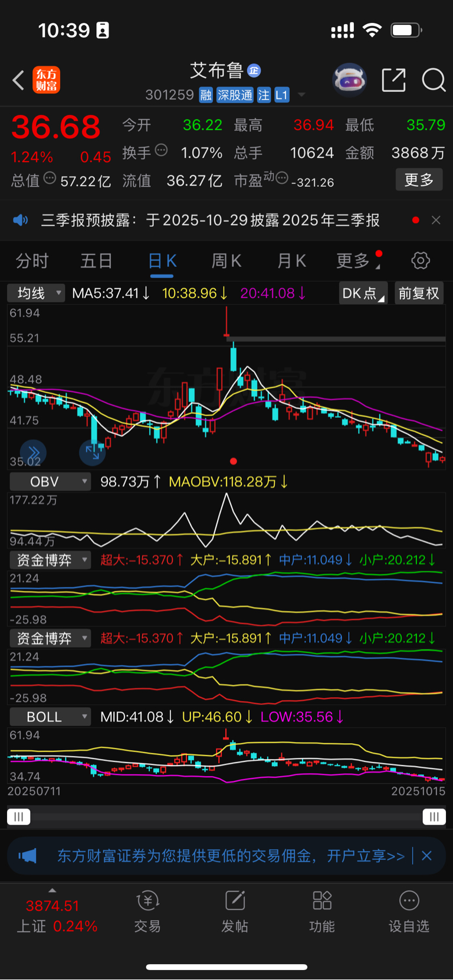Open the robot AI assistant avatar

pyautogui.click(x=350, y=80)
